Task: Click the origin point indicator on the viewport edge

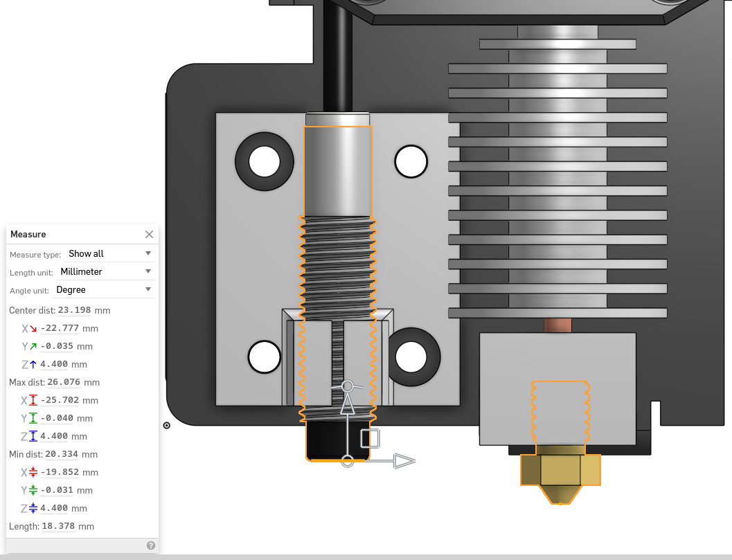Action: [x=166, y=426]
